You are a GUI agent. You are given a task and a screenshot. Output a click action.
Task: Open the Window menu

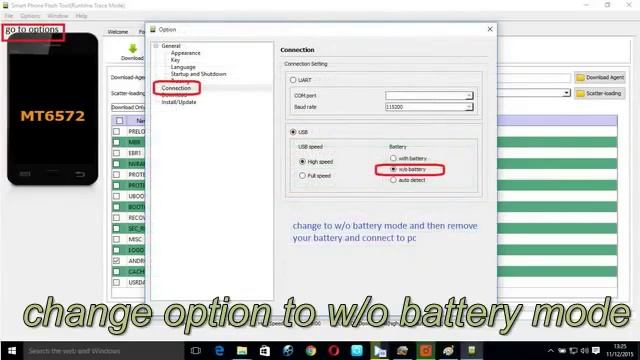58,16
